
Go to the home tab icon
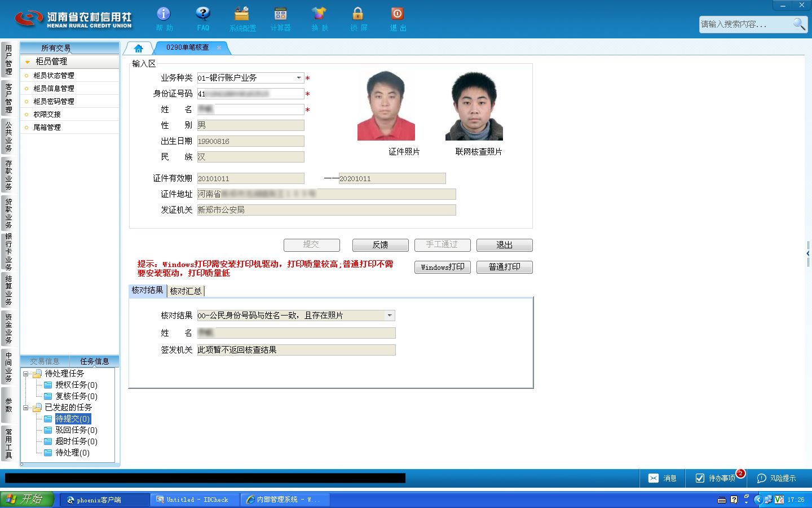pyautogui.click(x=138, y=48)
